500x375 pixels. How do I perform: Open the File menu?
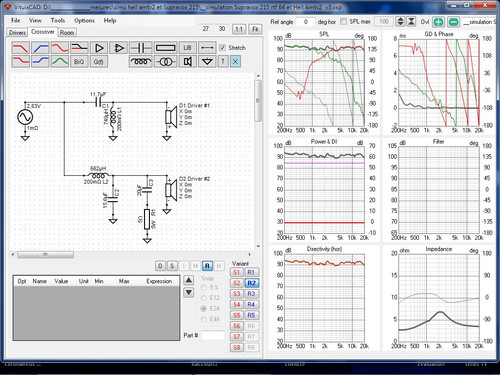(x=16, y=20)
